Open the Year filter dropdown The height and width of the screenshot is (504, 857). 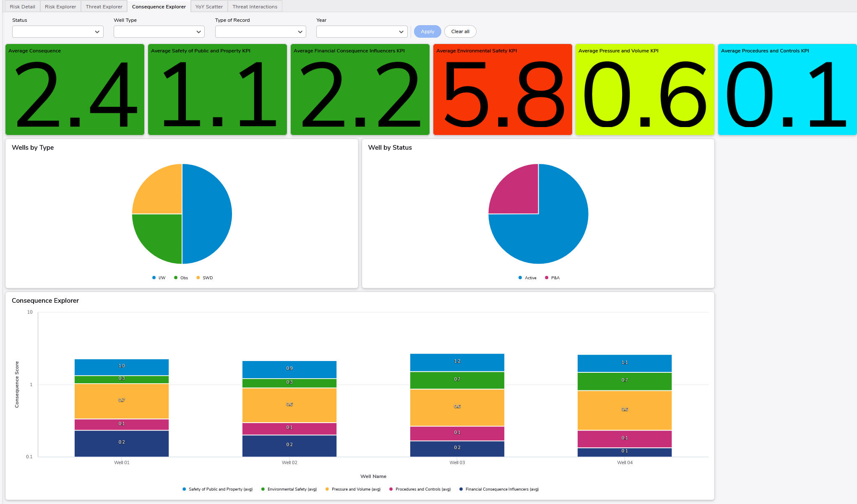pyautogui.click(x=362, y=32)
